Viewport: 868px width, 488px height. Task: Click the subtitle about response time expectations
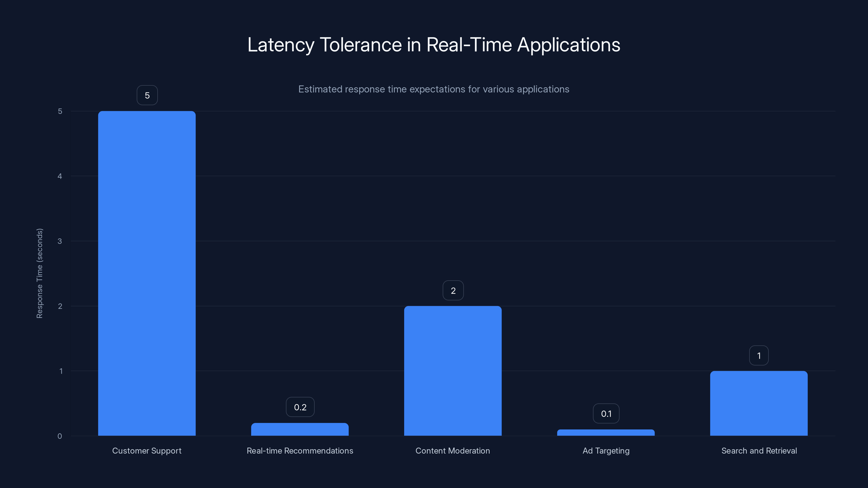(434, 89)
